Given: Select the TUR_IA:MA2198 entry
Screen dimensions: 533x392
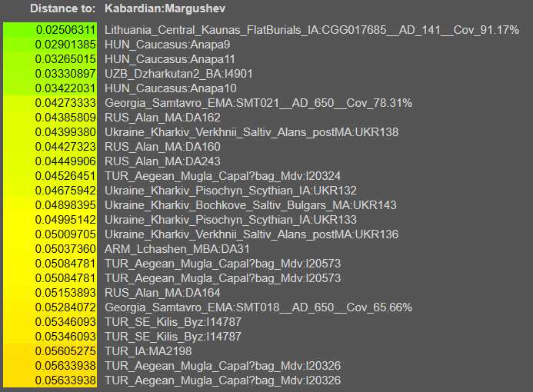Looking at the screenshot, I should click(x=148, y=351).
